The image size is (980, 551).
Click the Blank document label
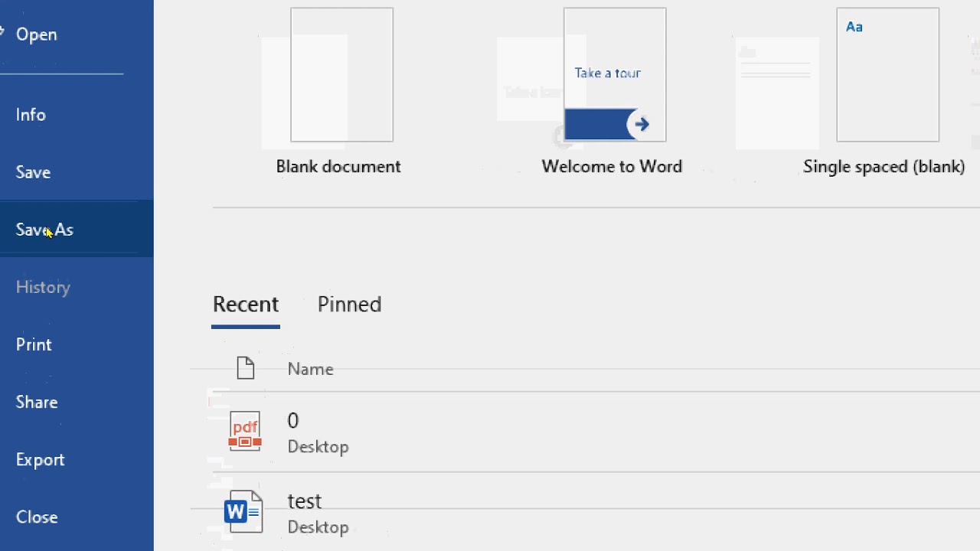(x=338, y=167)
